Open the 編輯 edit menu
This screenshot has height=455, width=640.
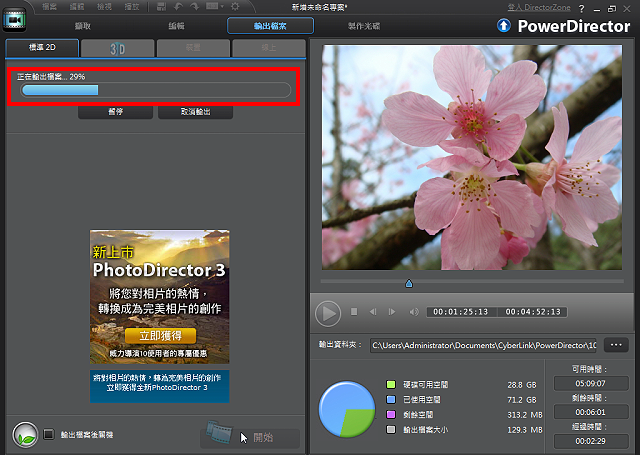point(77,7)
